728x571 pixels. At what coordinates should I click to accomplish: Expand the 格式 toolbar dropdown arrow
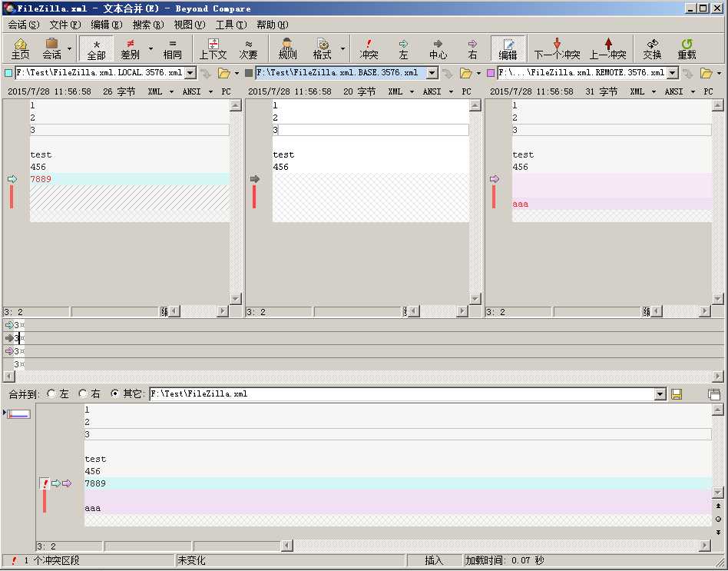(342, 48)
